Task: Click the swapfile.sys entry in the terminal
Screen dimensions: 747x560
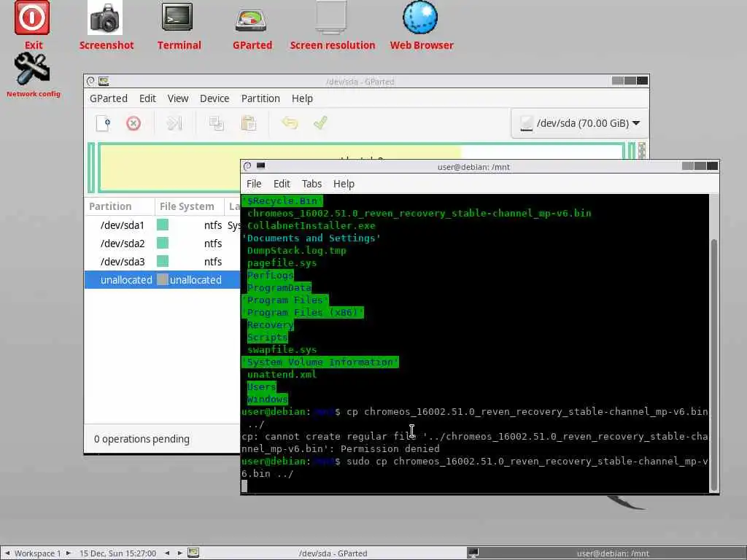Action: click(x=282, y=349)
